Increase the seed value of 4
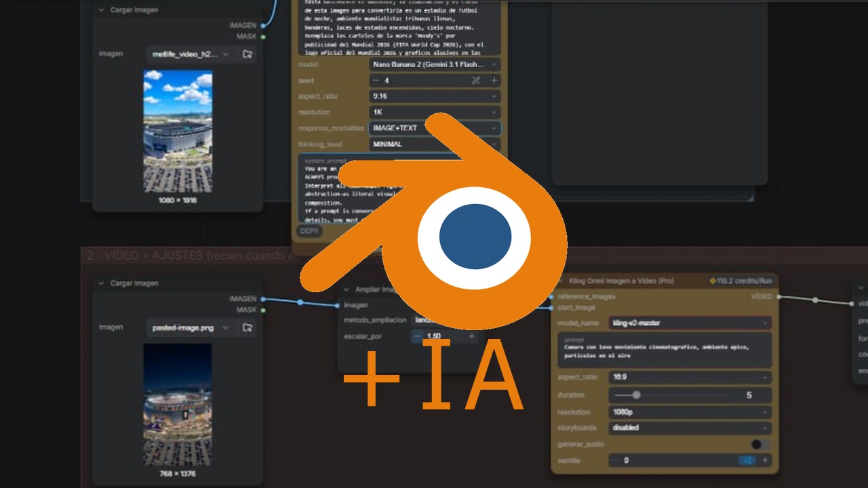The image size is (868, 488). point(494,81)
